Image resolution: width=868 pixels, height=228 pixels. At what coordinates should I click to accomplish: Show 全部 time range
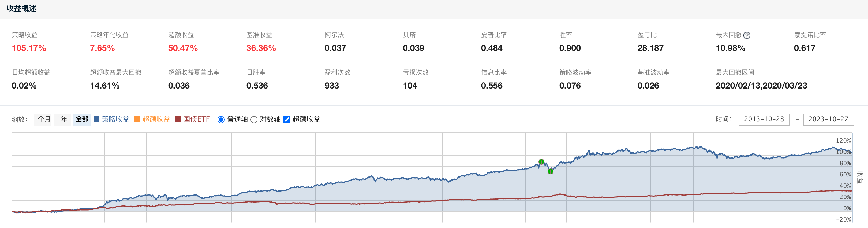coord(82,119)
